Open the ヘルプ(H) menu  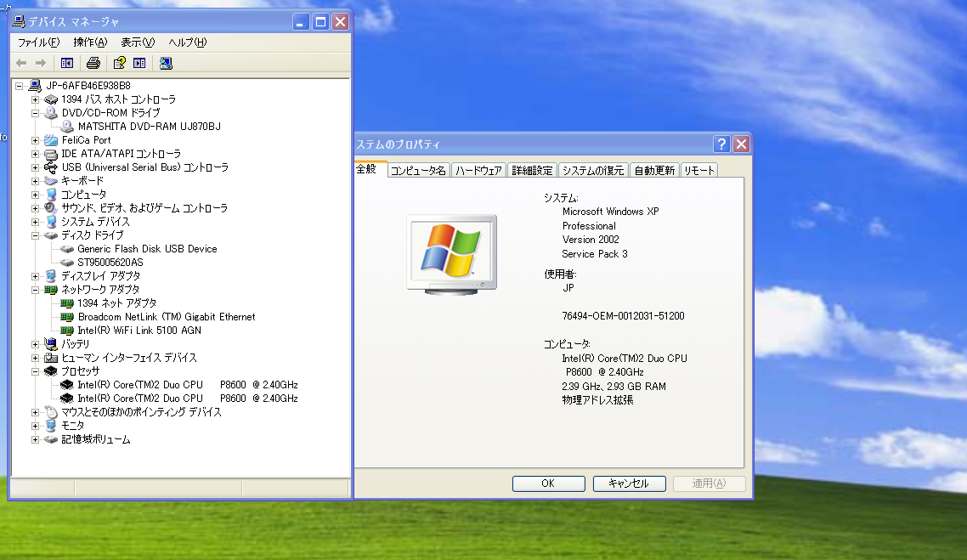point(188,42)
